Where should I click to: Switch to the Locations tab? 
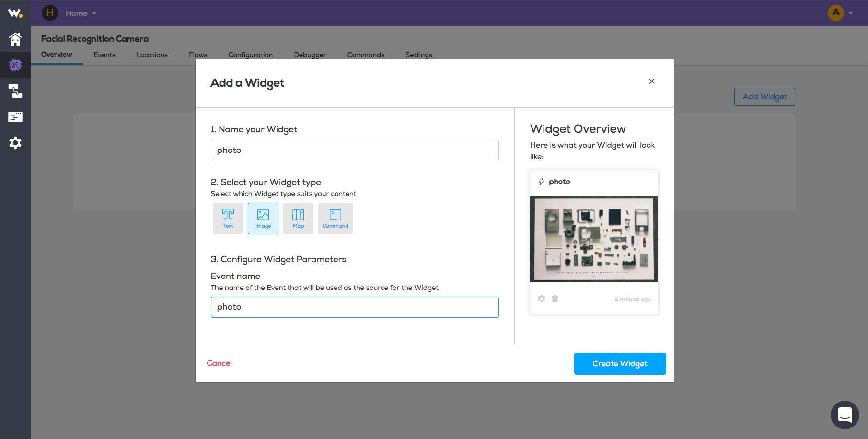[x=152, y=55]
